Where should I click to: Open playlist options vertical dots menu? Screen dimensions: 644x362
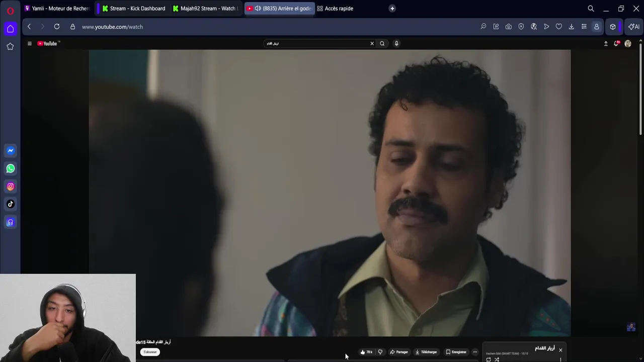pos(560,359)
